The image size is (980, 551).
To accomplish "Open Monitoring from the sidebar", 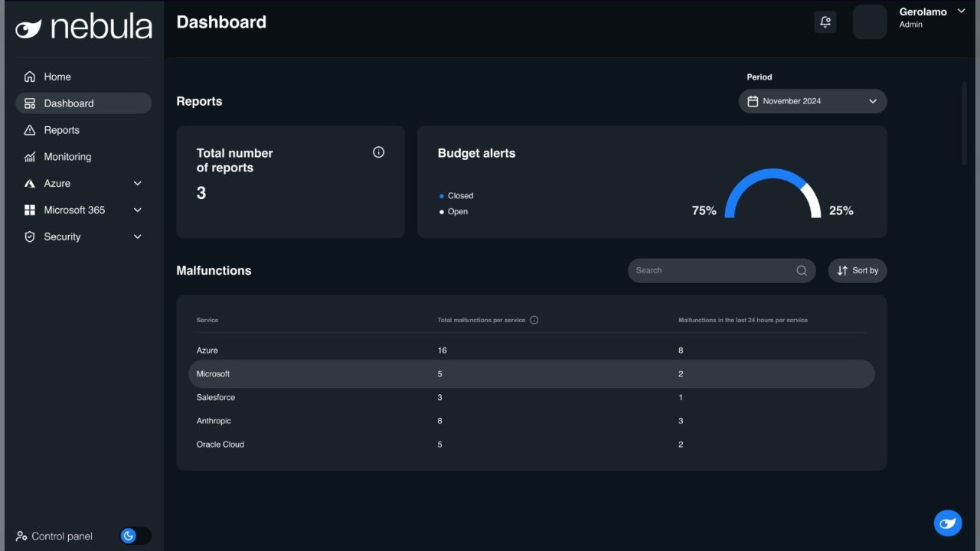I will [x=67, y=157].
